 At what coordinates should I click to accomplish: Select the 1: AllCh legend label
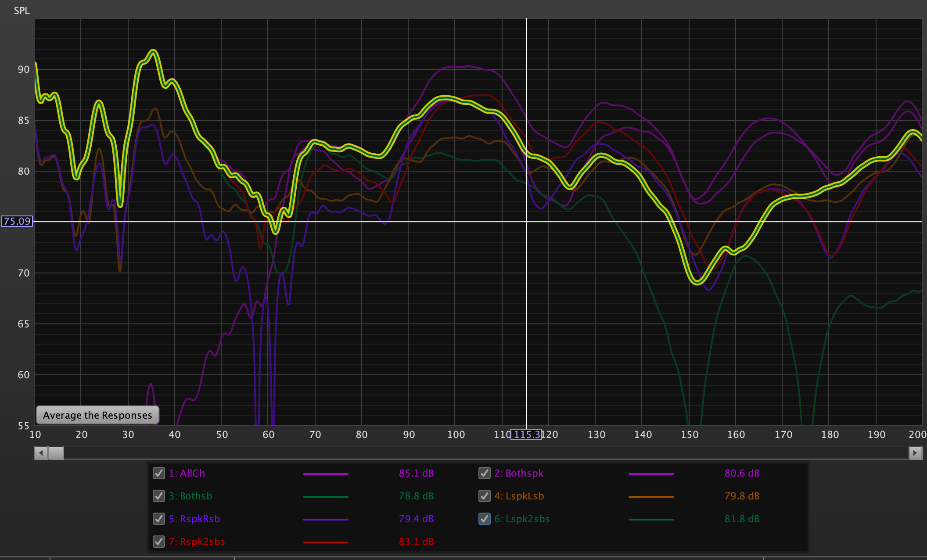point(187,473)
